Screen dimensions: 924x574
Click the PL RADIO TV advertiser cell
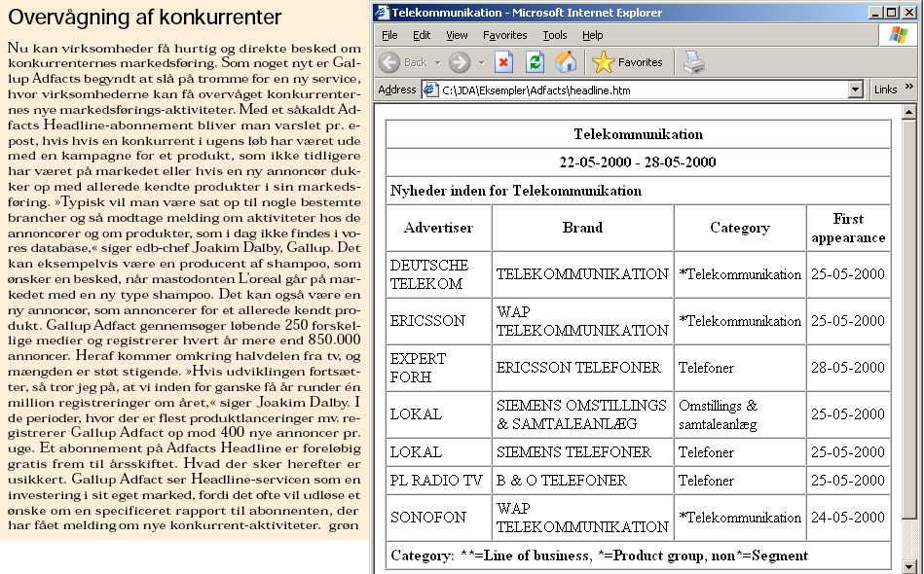(x=438, y=481)
